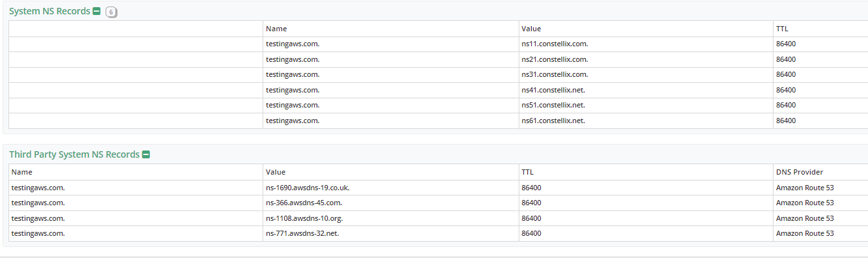
Task: Select the ns11.constellix.com. record value
Action: coord(555,44)
